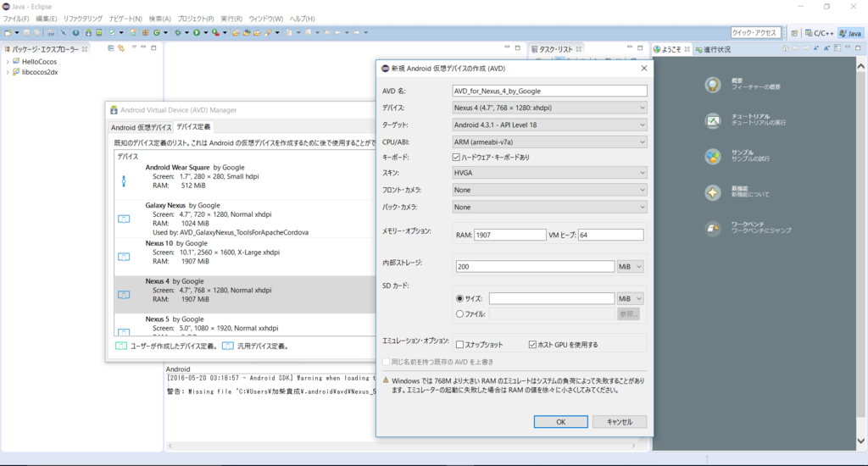Click the AVD name input field
868x466 pixels.
[x=549, y=91]
